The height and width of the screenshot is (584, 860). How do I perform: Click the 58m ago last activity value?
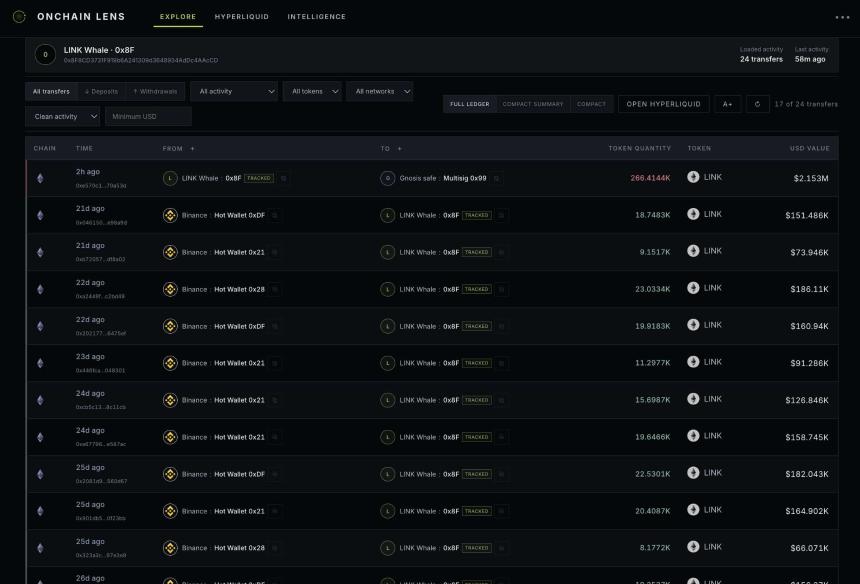coord(810,59)
